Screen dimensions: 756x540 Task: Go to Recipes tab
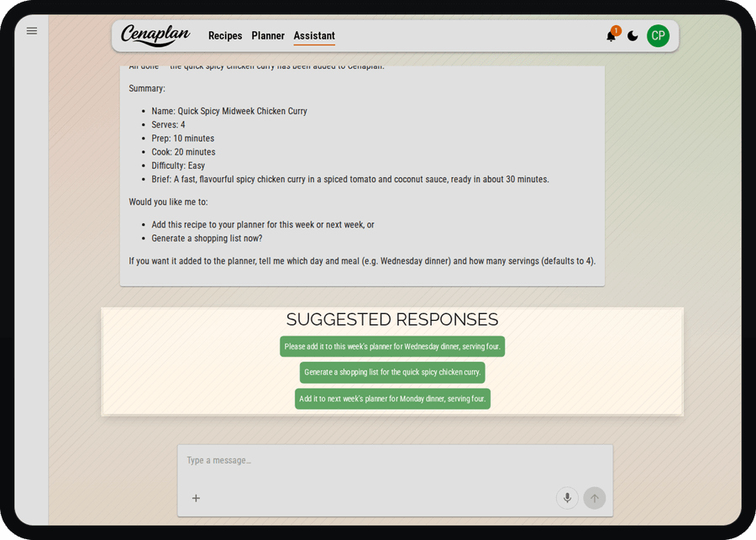tap(225, 35)
